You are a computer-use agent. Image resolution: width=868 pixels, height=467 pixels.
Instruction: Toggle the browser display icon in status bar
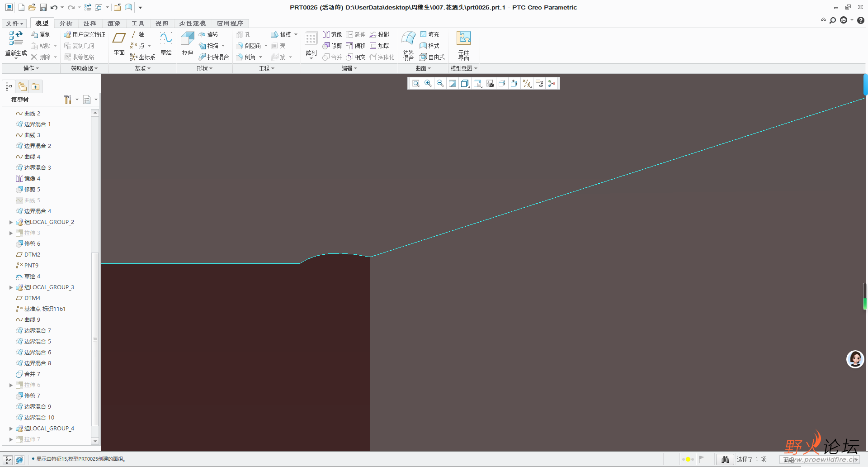(x=19, y=460)
